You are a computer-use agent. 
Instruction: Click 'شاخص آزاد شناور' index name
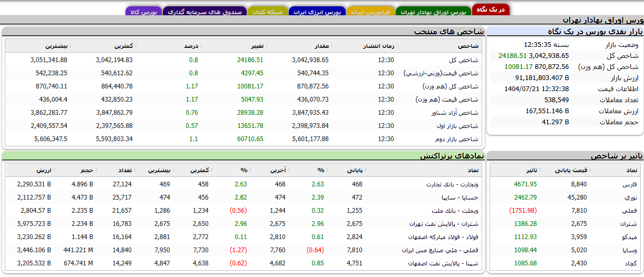click(458, 113)
